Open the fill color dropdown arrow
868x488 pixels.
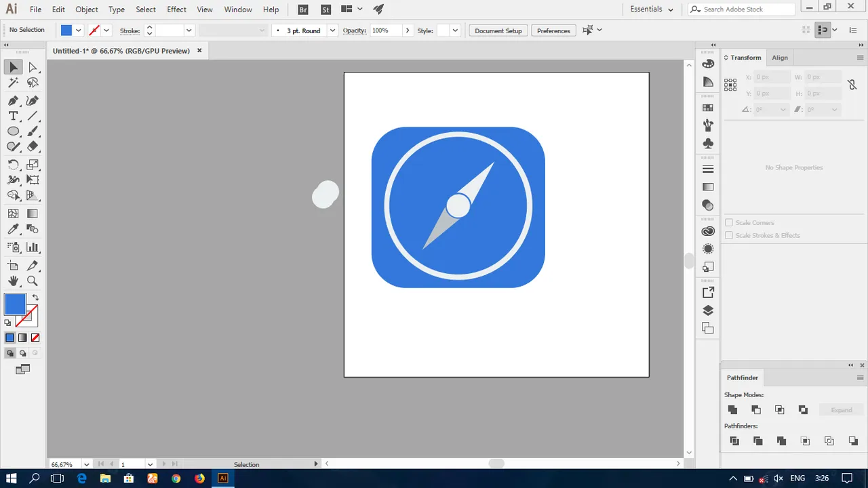[x=79, y=30]
